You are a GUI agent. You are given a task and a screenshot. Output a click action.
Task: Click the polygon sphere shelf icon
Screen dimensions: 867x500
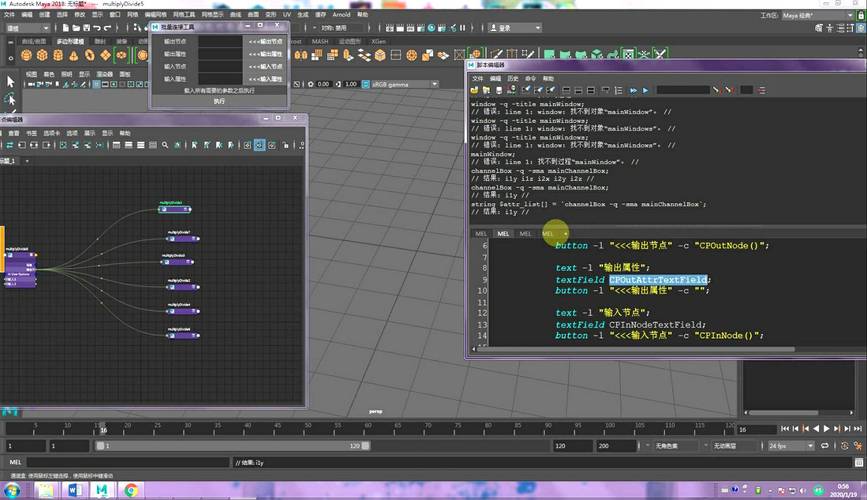[x=26, y=55]
